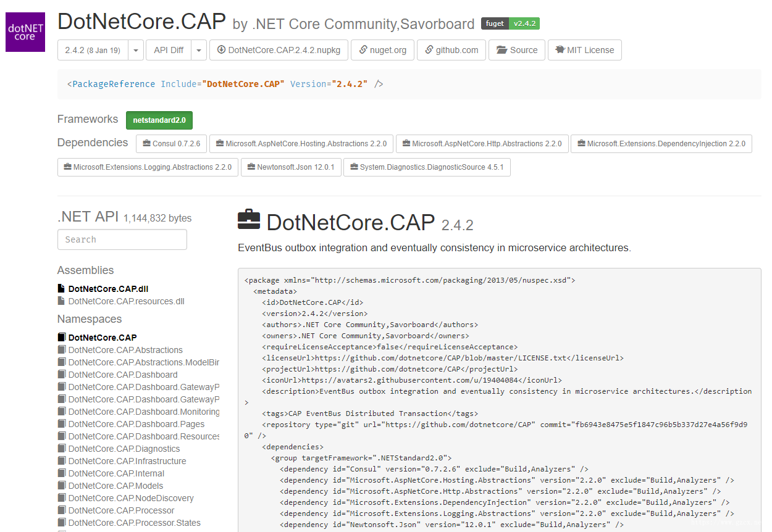Viewport: 772px width, 532px height.
Task: Click the licenseUrl line in the nuspec
Action: click(x=443, y=358)
